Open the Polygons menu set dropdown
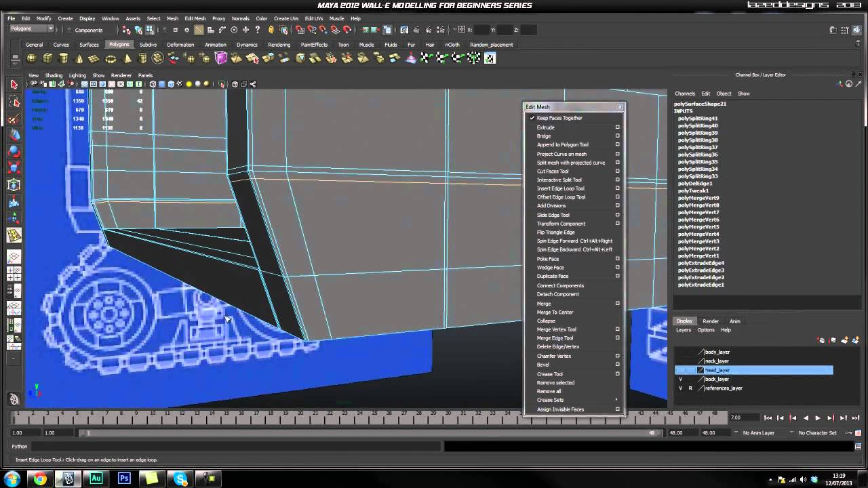Image resolution: width=868 pixels, height=488 pixels. click(31, 29)
